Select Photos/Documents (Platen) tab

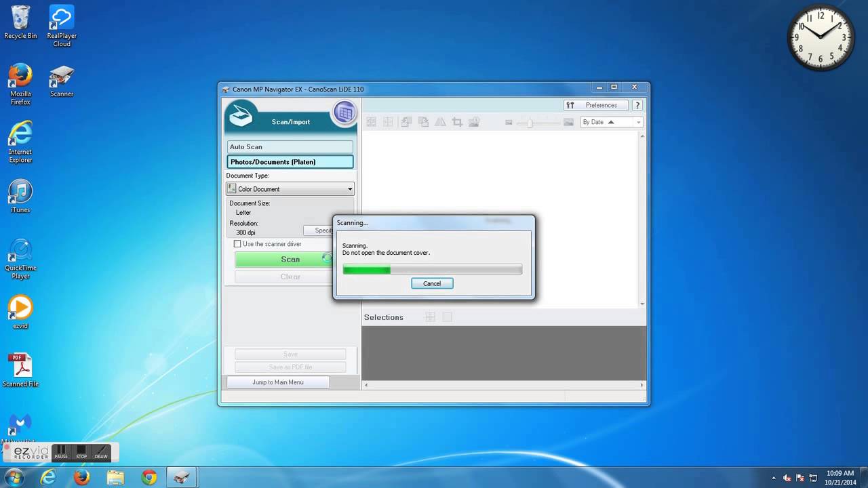pyautogui.click(x=290, y=162)
